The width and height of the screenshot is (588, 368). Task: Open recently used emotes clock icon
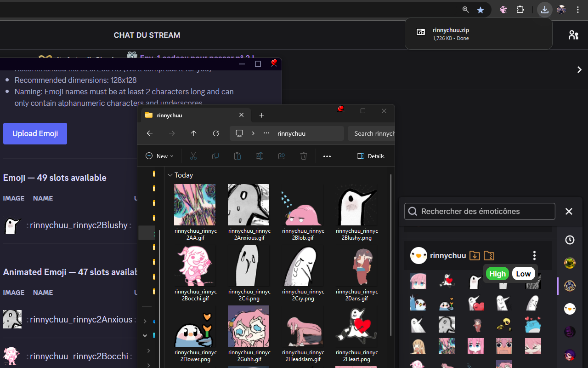570,240
